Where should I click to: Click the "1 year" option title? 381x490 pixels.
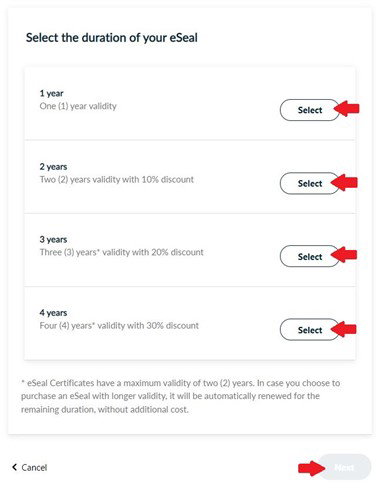[x=51, y=93]
